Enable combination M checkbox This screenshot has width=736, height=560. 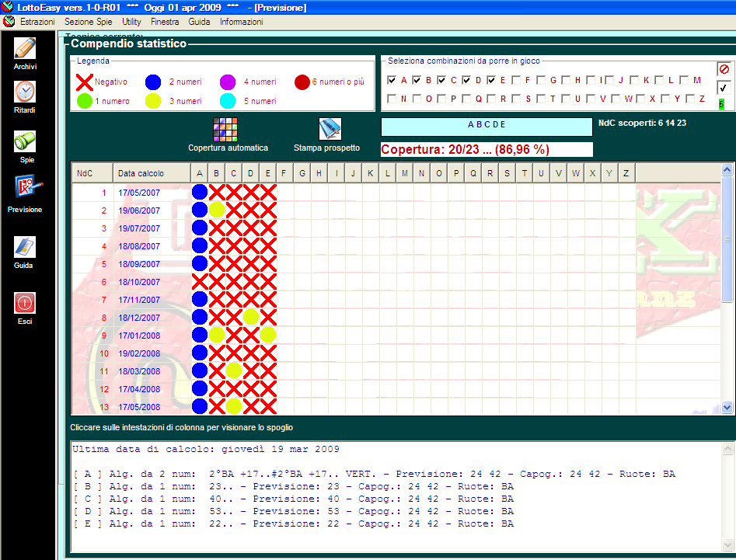pos(684,80)
